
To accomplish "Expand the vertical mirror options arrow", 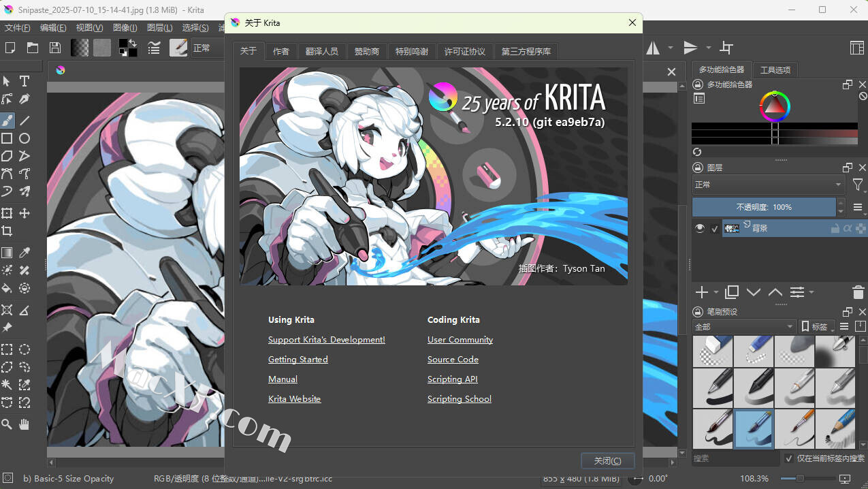I will coord(709,48).
